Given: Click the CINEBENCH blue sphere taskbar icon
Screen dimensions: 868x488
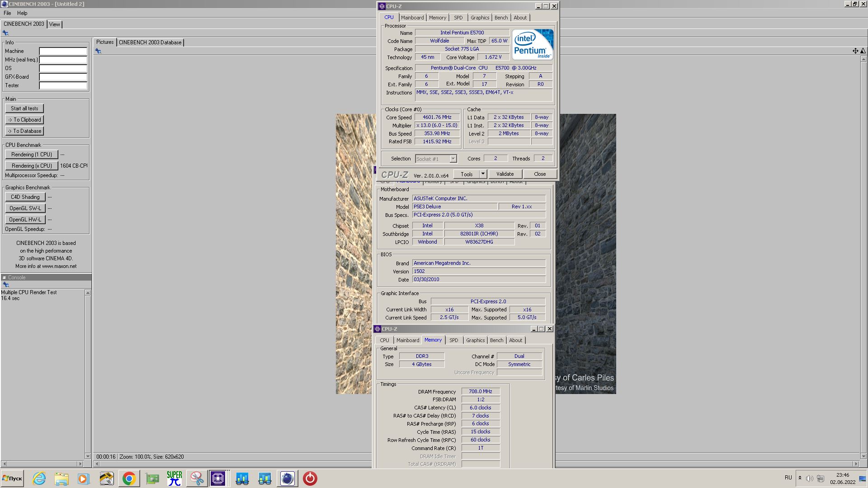Looking at the screenshot, I should pyautogui.click(x=287, y=479).
